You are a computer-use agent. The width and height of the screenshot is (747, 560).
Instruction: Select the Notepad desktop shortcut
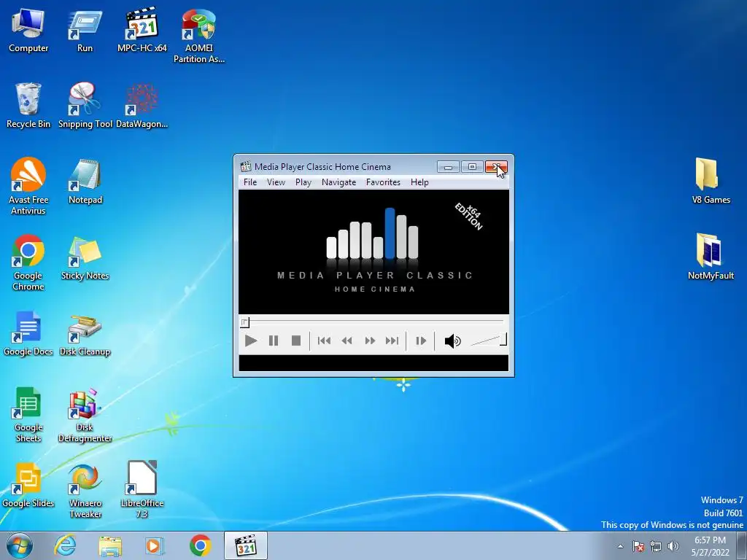tap(85, 182)
